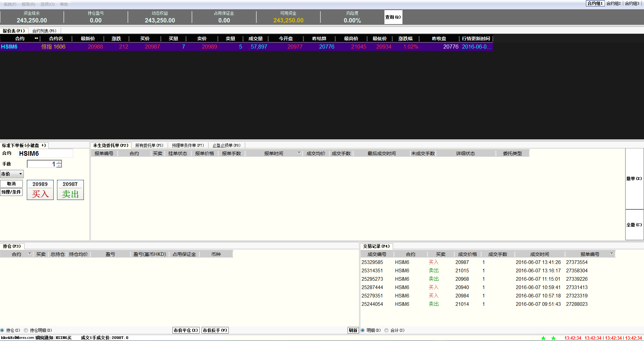The height and width of the screenshot is (341, 644).
Task: Select the 未生效委托单(F2) tab
Action: coord(111,145)
